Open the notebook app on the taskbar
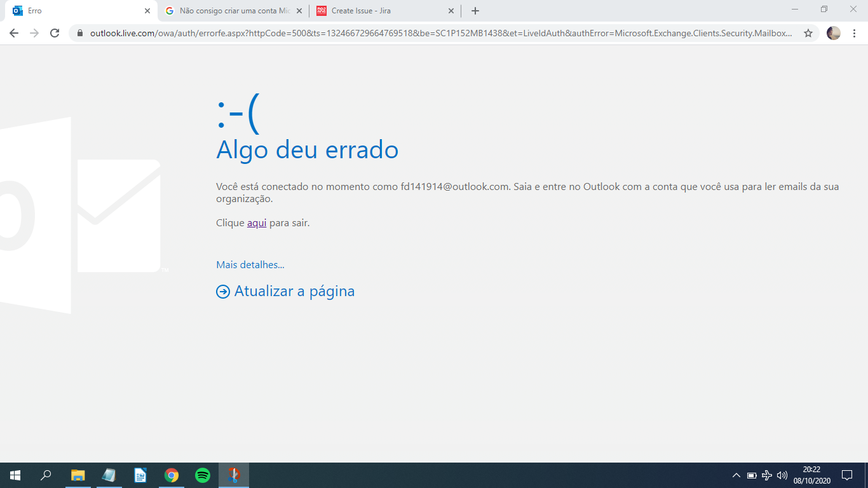 pyautogui.click(x=109, y=475)
